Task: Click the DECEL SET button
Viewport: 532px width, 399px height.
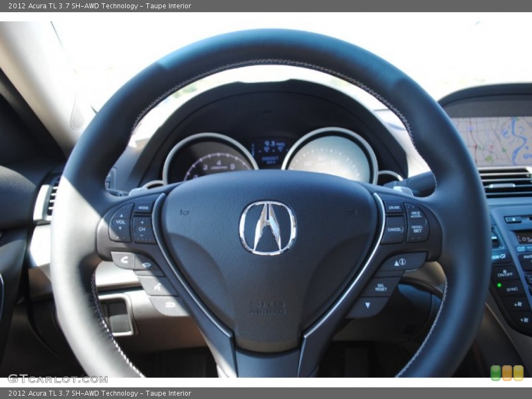Action: (417, 230)
